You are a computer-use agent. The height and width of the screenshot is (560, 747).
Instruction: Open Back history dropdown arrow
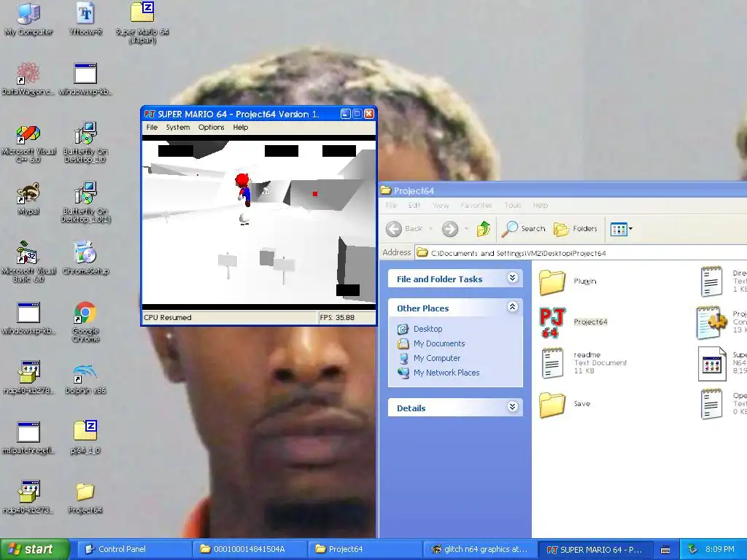[430, 229]
